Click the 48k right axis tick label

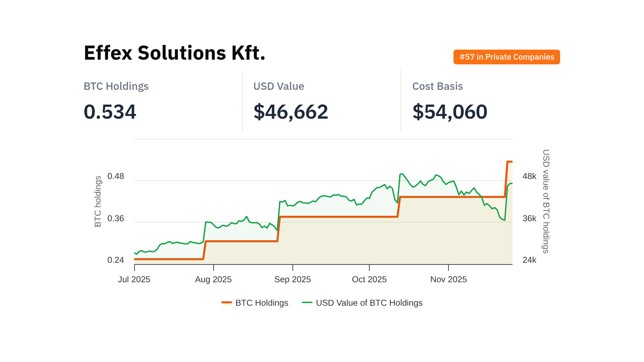point(529,176)
